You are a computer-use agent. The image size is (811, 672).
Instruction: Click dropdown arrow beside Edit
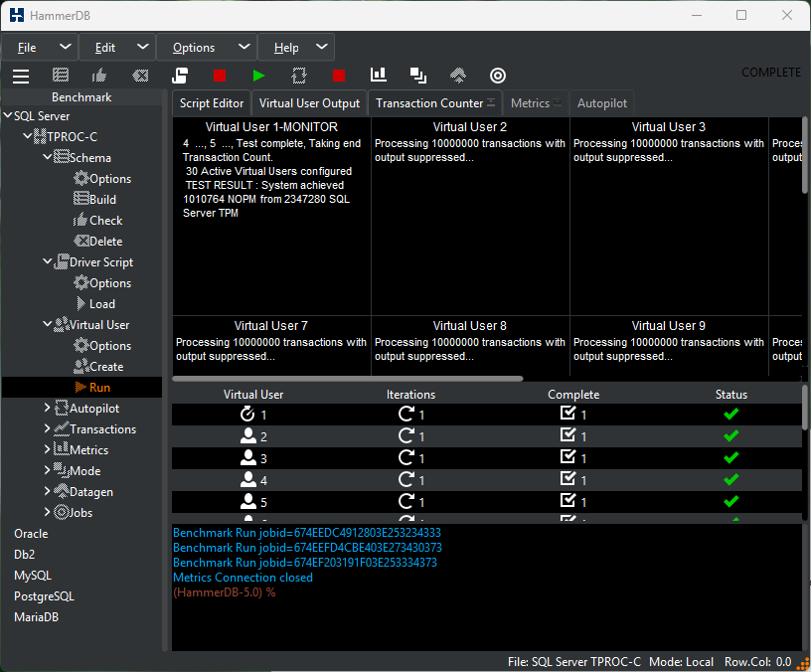143,47
